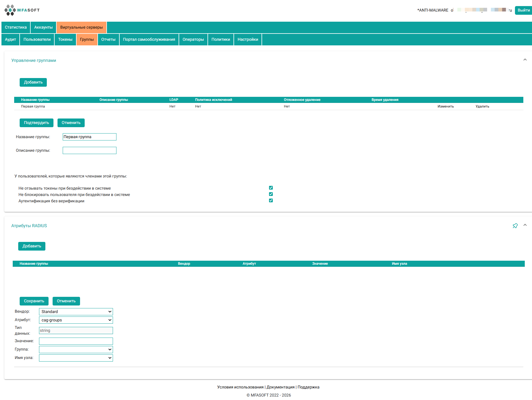532x400 pixels.
Task: Focus the Значение input field
Action: (x=76, y=341)
